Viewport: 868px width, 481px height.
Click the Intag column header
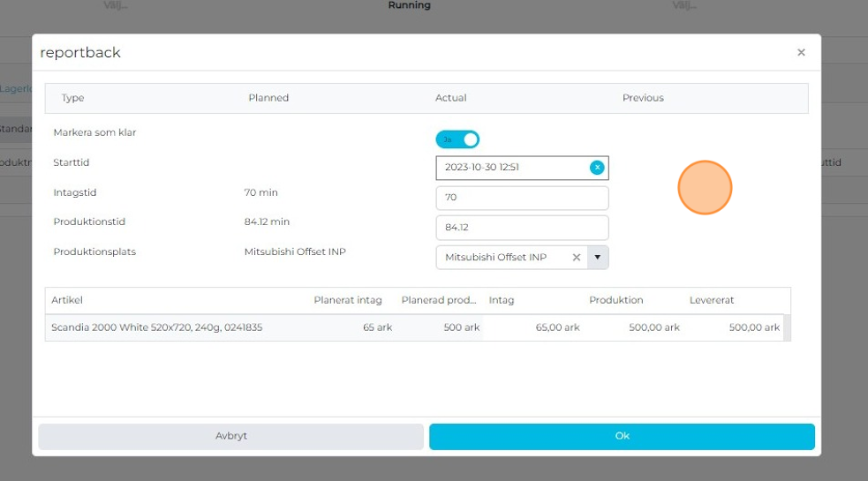[x=501, y=300]
